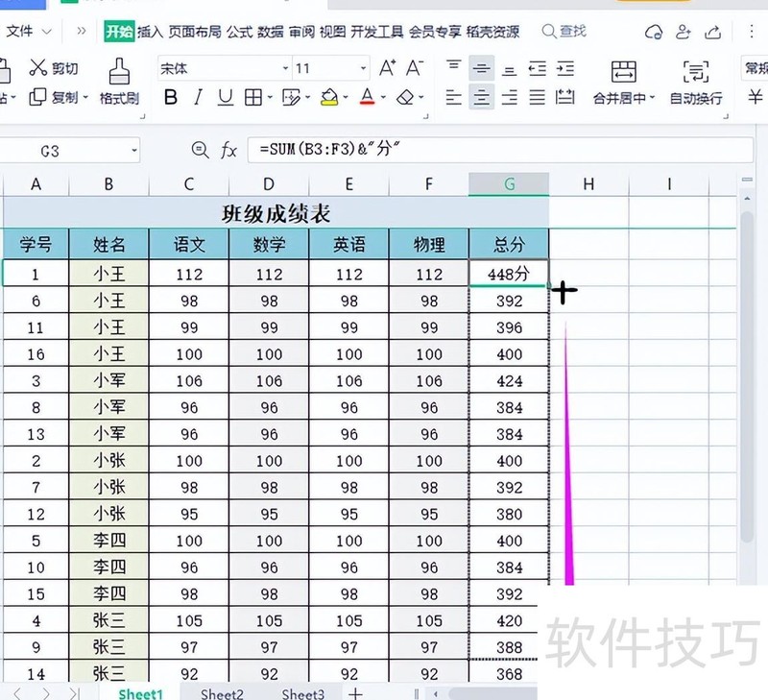Open the font size dropdown
This screenshot has height=700, width=768.
[363, 69]
